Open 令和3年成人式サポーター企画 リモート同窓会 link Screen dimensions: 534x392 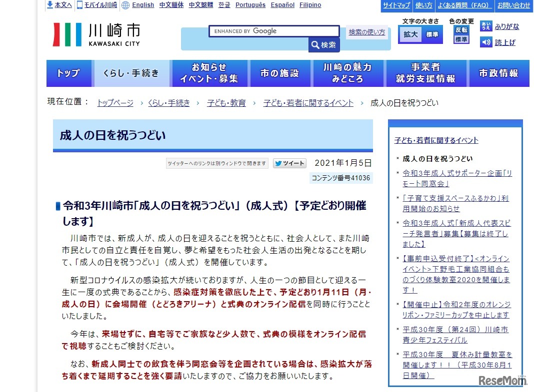[x=457, y=178]
